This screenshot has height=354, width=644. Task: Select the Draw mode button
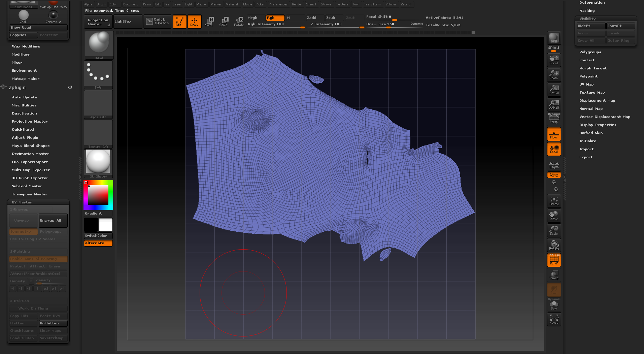194,21
